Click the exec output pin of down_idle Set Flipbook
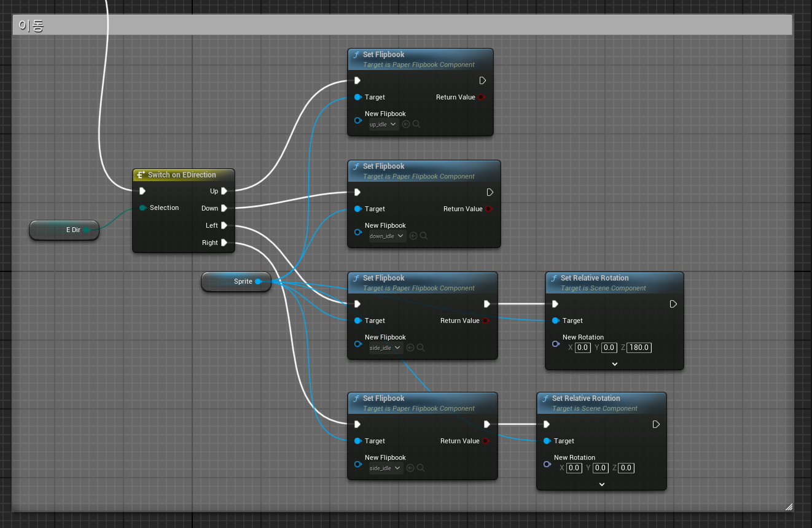The height and width of the screenshot is (528, 812). click(490, 192)
